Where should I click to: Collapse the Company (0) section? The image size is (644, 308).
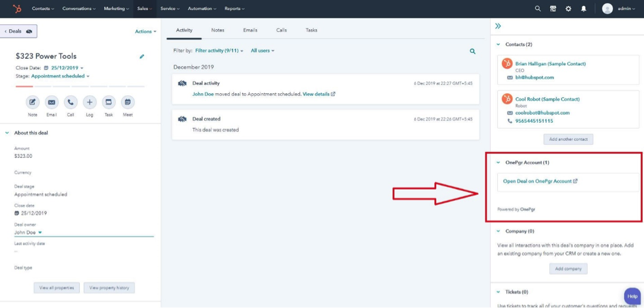pos(498,231)
